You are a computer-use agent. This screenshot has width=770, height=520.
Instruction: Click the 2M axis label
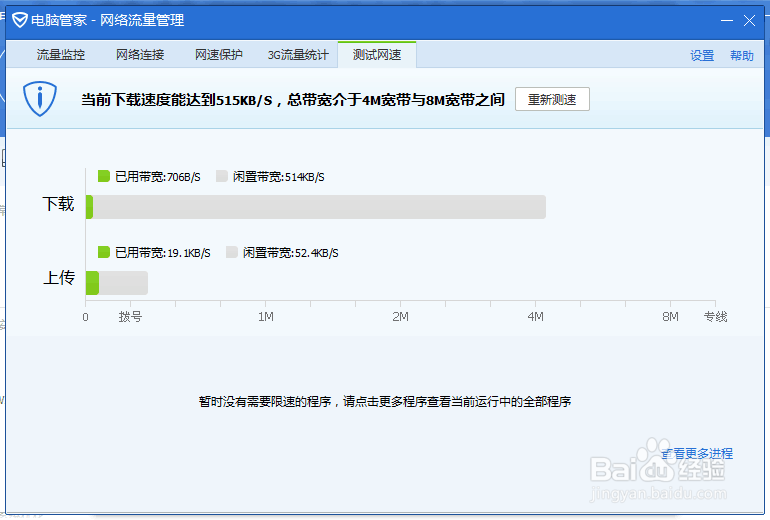point(400,317)
